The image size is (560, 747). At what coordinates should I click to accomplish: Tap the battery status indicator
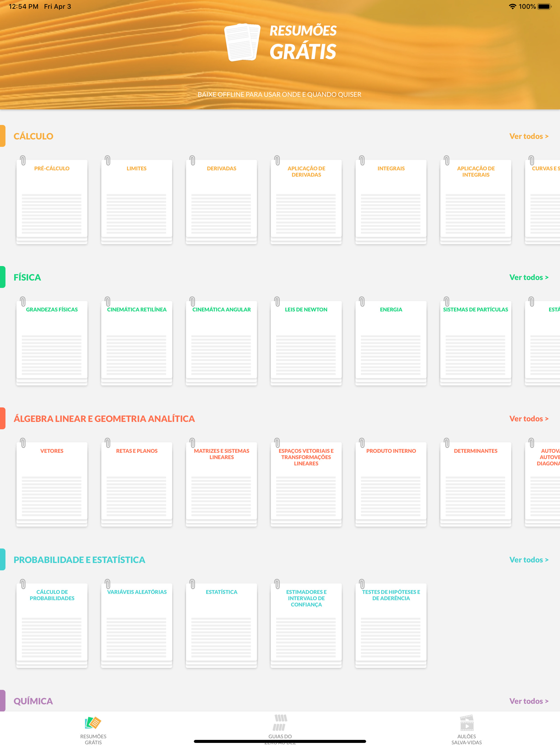click(544, 6)
